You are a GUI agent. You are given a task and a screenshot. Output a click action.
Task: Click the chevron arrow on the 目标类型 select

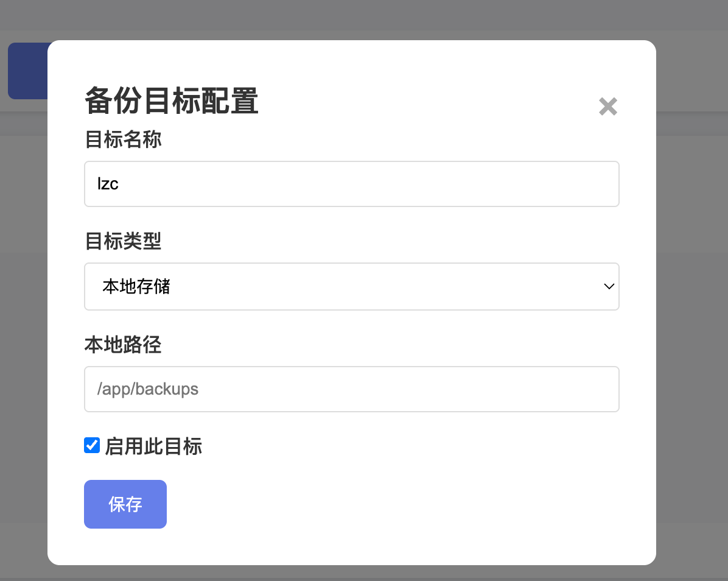pyautogui.click(x=609, y=287)
